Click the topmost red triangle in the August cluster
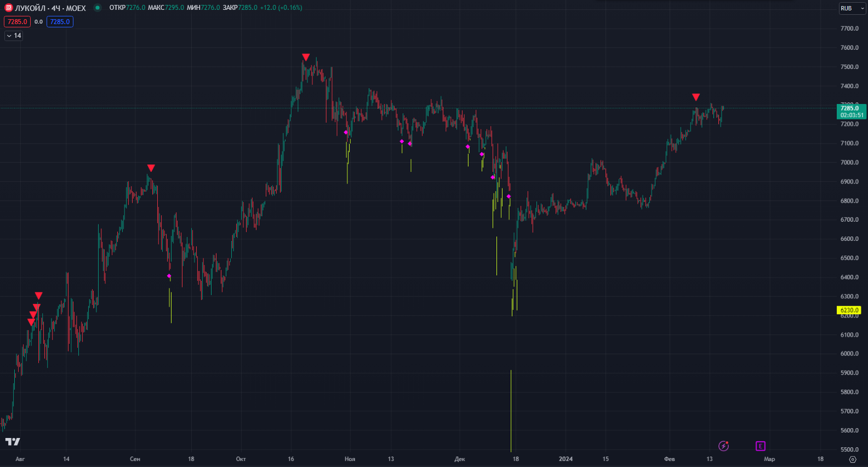 tap(38, 296)
